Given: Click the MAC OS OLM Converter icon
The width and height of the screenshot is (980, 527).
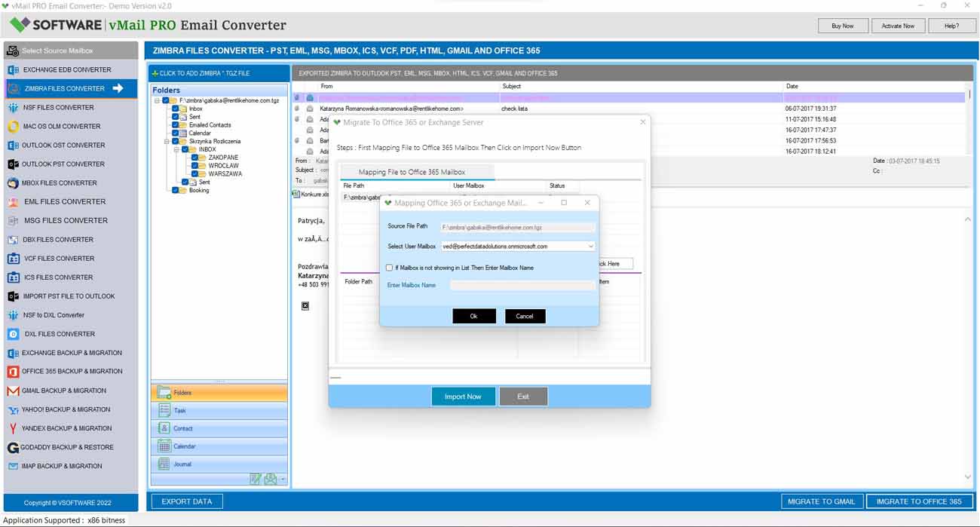Looking at the screenshot, I should click(13, 126).
